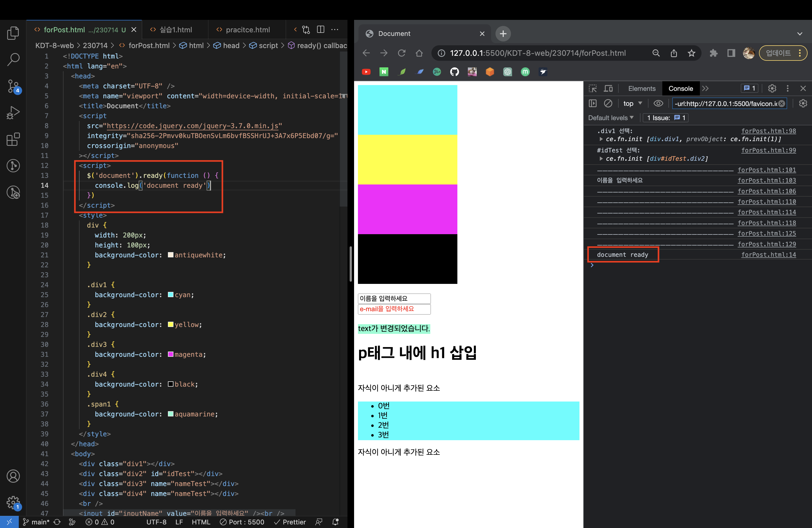Screen dimensions: 812x528
Task: Open a new Chrome tab
Action: (x=503, y=33)
